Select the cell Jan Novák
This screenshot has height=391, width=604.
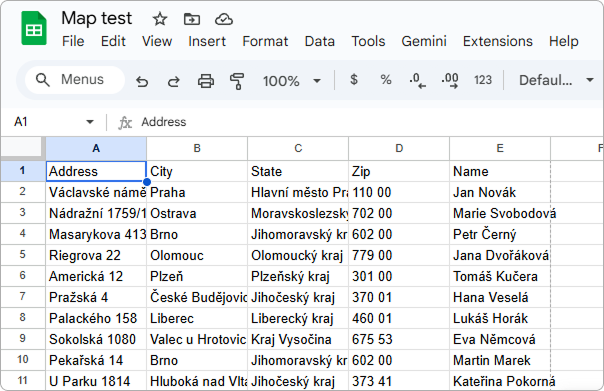pos(500,192)
